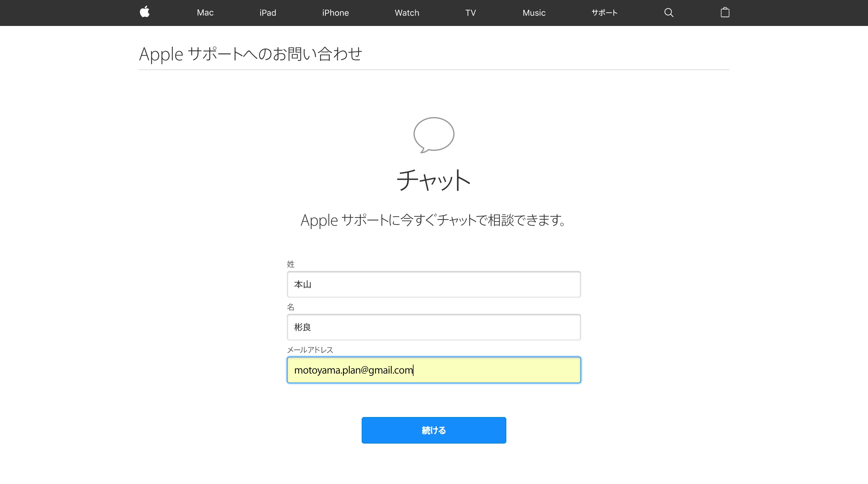Click the chat speech bubble icon

pyautogui.click(x=434, y=134)
